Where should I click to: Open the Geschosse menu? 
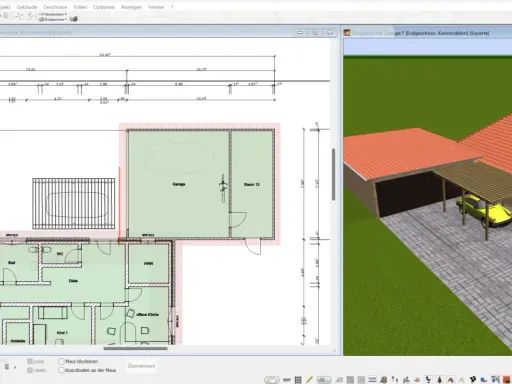point(55,7)
